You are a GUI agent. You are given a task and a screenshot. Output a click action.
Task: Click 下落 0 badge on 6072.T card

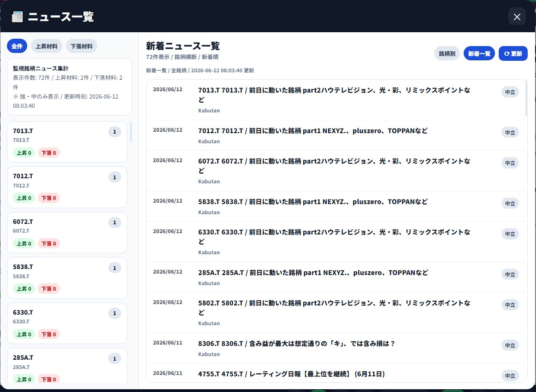tap(49, 243)
